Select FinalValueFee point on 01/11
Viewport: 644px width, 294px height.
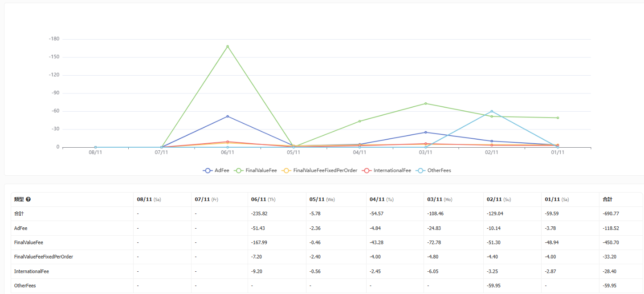pyautogui.click(x=558, y=118)
